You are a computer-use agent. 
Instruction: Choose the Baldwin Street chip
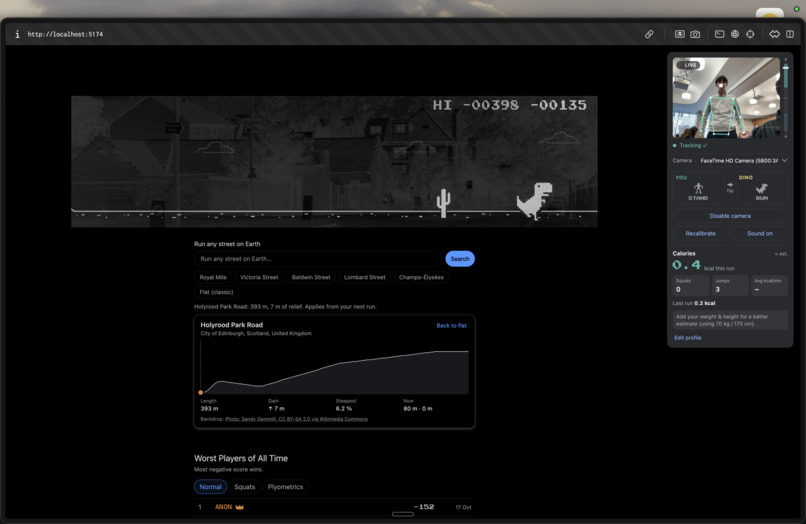point(311,277)
